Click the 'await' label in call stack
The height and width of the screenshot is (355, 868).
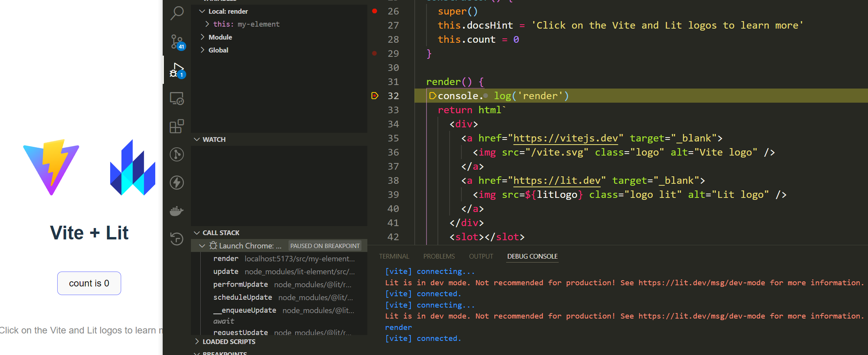pyautogui.click(x=223, y=321)
